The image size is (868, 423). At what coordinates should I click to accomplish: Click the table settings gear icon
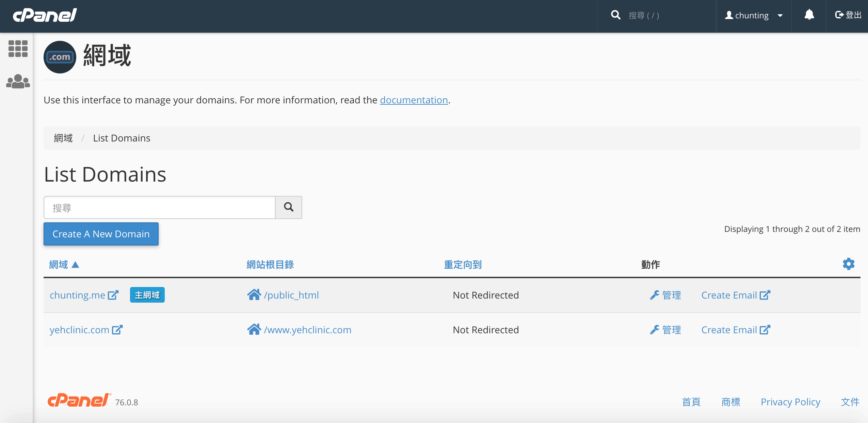[x=848, y=264]
